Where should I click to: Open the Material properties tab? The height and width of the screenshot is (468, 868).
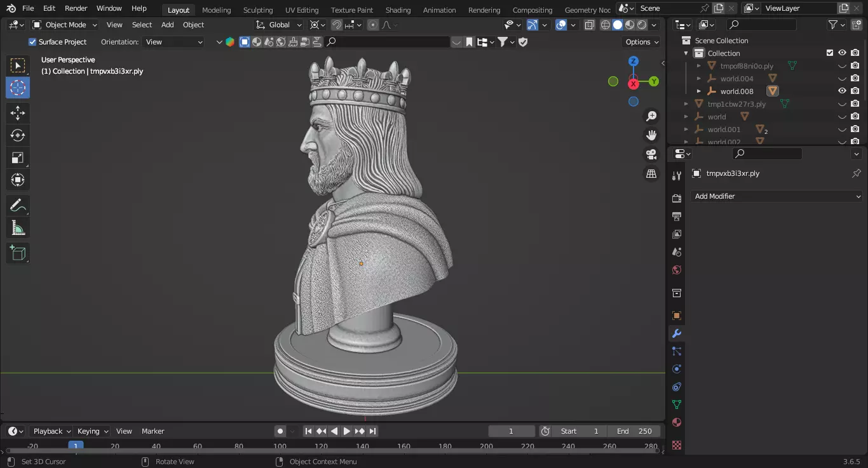(x=677, y=422)
